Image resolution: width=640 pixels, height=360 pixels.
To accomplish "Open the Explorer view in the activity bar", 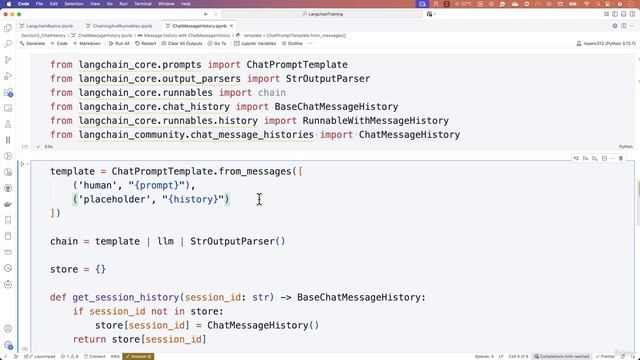I will pyautogui.click(x=8, y=28).
